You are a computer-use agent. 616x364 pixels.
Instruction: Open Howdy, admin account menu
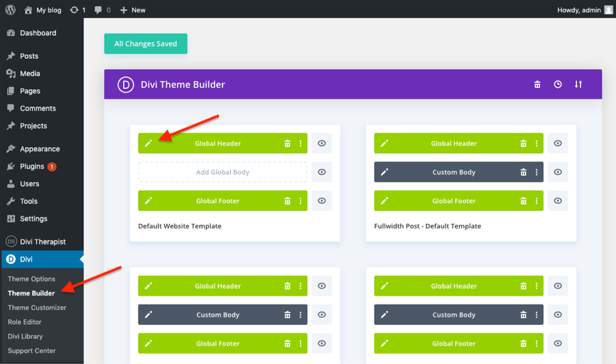[x=585, y=10]
